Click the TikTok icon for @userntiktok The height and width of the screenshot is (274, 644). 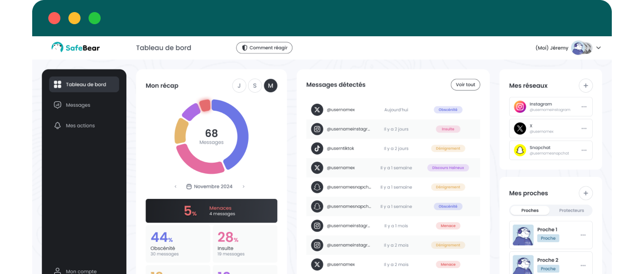point(316,148)
